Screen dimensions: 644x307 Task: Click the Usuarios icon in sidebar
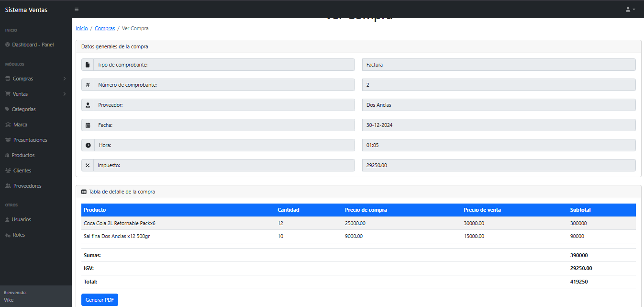click(x=7, y=219)
